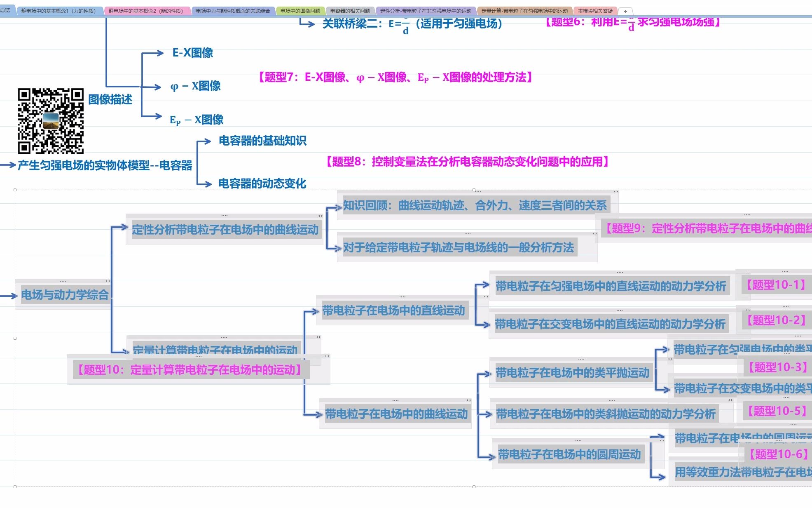
Task: Click 电容器的基础知识 text
Action: pos(262,141)
